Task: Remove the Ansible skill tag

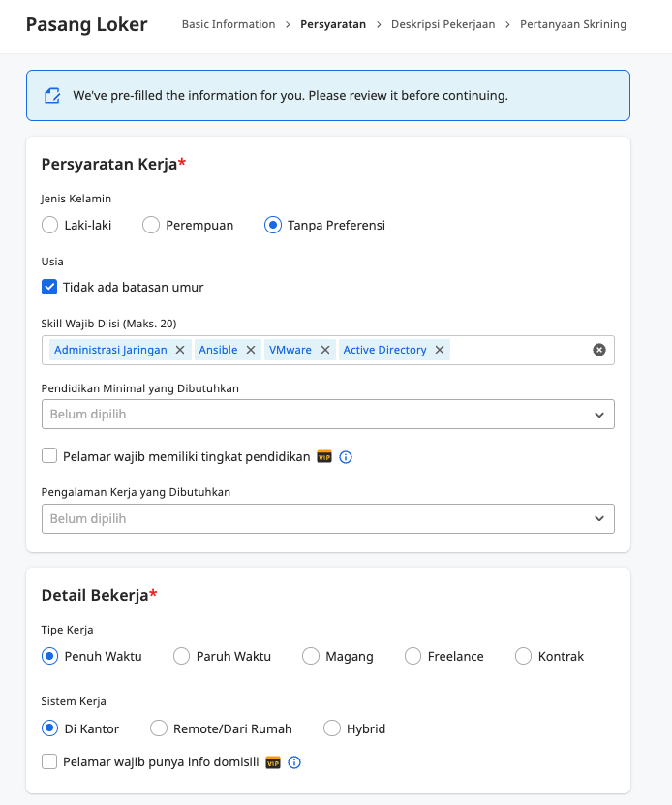Action: tap(251, 350)
